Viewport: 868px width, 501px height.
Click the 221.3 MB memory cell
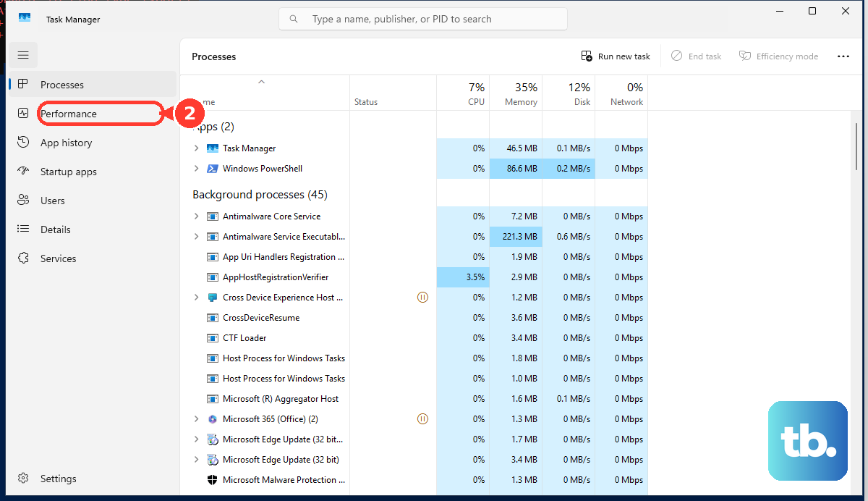click(516, 237)
